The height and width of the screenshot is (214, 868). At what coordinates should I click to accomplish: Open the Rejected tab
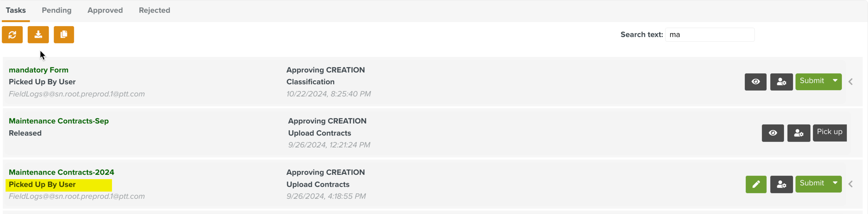click(155, 10)
